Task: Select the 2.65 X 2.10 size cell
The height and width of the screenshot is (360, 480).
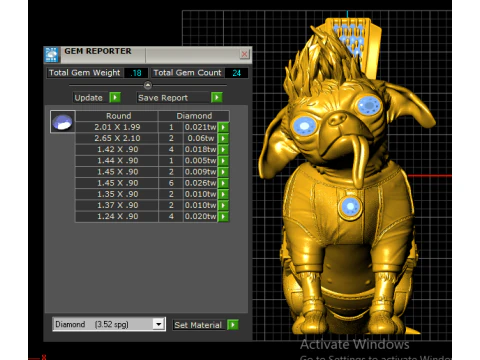Action: (117, 138)
